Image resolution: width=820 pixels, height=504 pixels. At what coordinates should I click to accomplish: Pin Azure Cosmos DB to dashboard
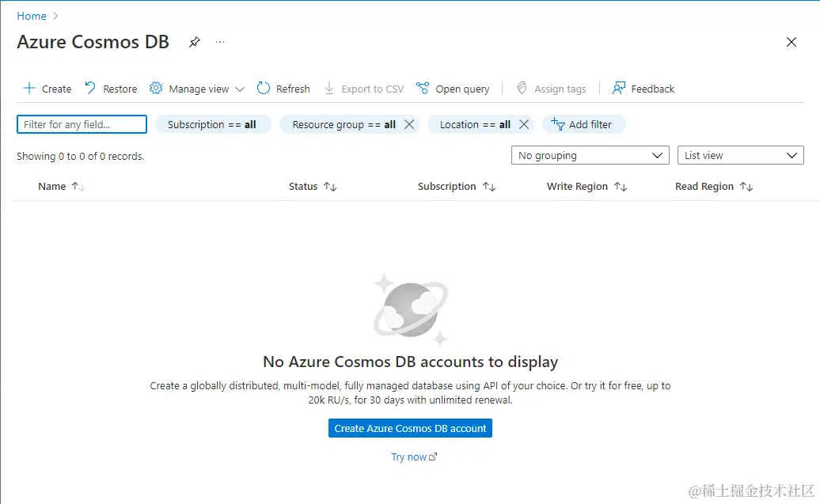(x=194, y=43)
